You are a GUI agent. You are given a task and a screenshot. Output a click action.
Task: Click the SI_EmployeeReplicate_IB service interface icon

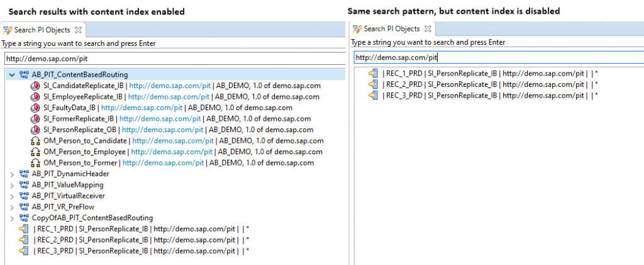(35, 97)
